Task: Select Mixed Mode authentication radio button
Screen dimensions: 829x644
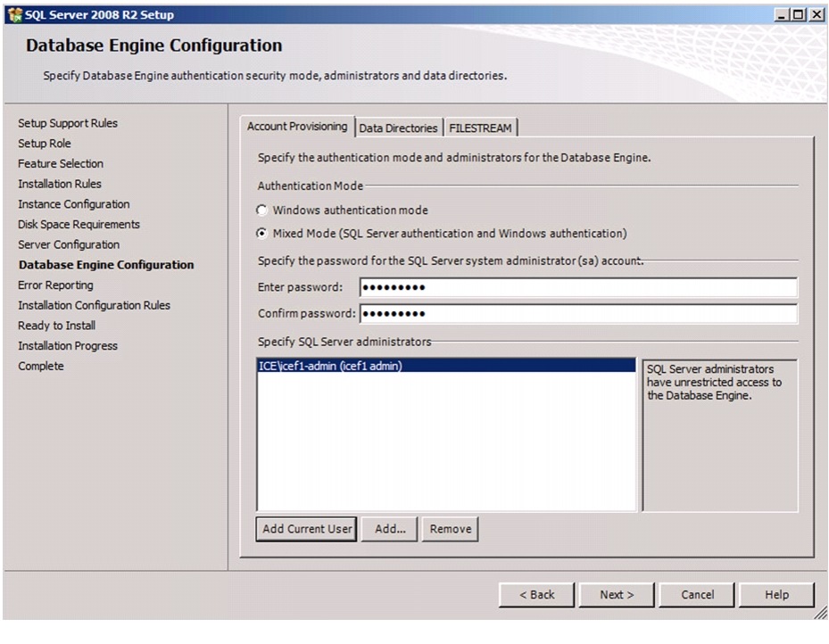Action: (x=261, y=234)
